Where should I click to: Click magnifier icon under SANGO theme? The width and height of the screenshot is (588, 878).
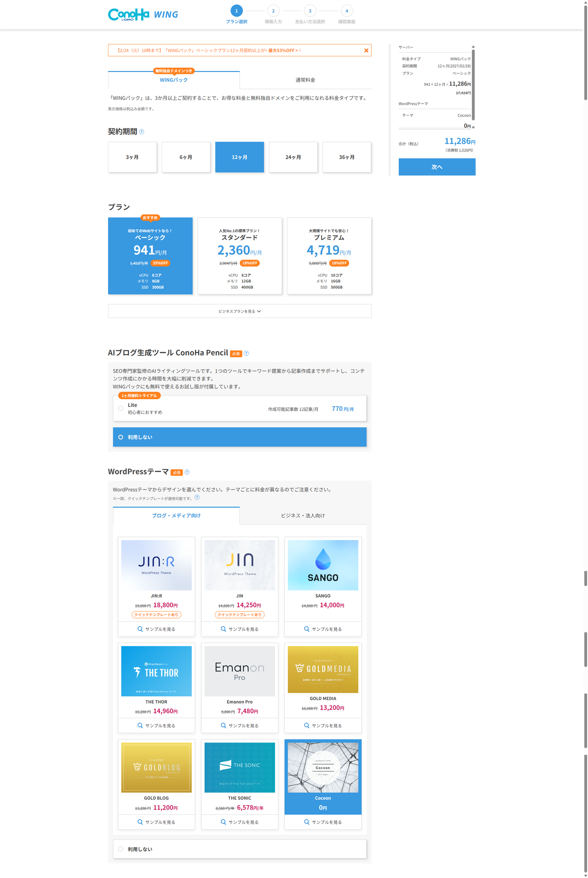306,629
